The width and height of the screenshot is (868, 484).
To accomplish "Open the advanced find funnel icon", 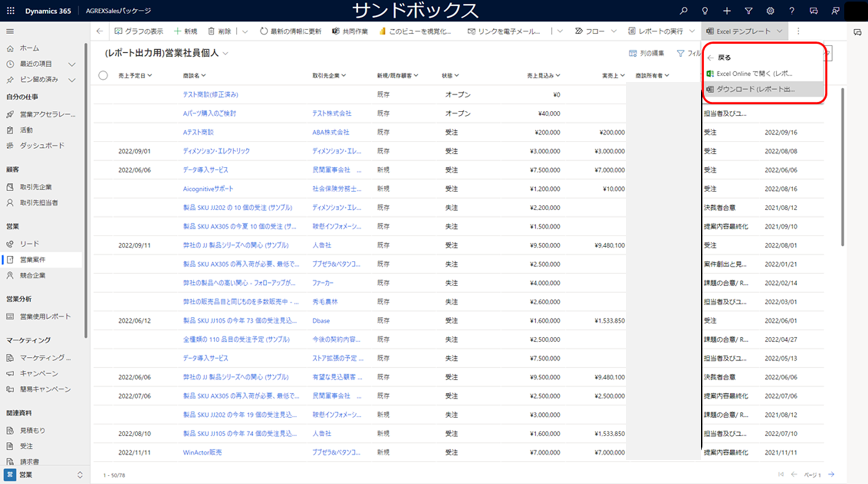I will pos(748,11).
